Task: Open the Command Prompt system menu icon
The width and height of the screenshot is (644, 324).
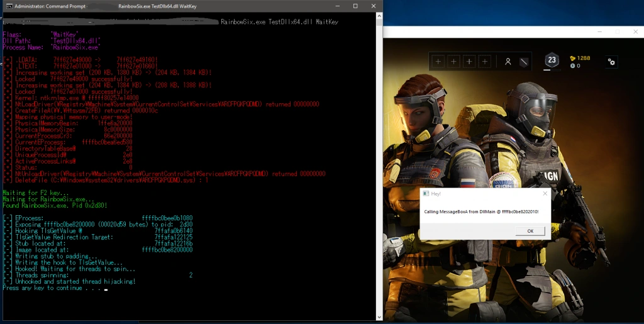Action: click(x=6, y=6)
